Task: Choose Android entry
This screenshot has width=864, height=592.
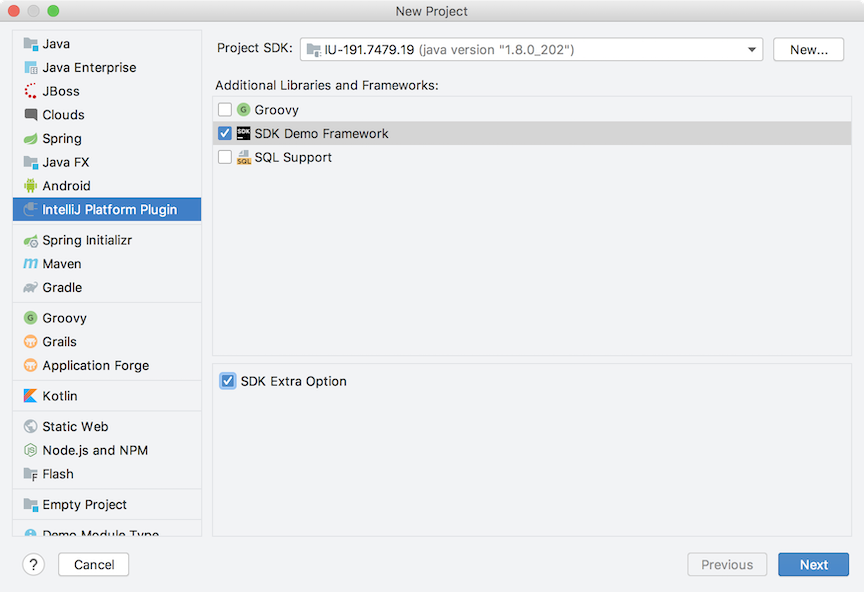Action: pos(107,186)
